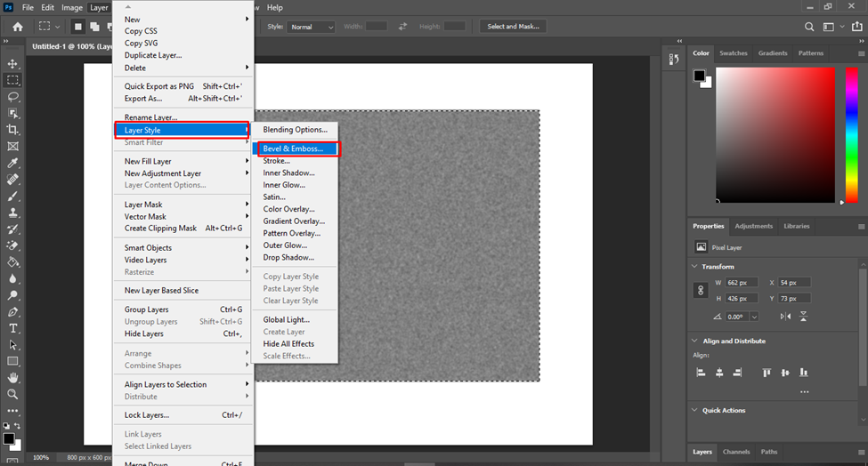Flip vertical in Transform section
The width and height of the screenshot is (868, 466).
[803, 317]
